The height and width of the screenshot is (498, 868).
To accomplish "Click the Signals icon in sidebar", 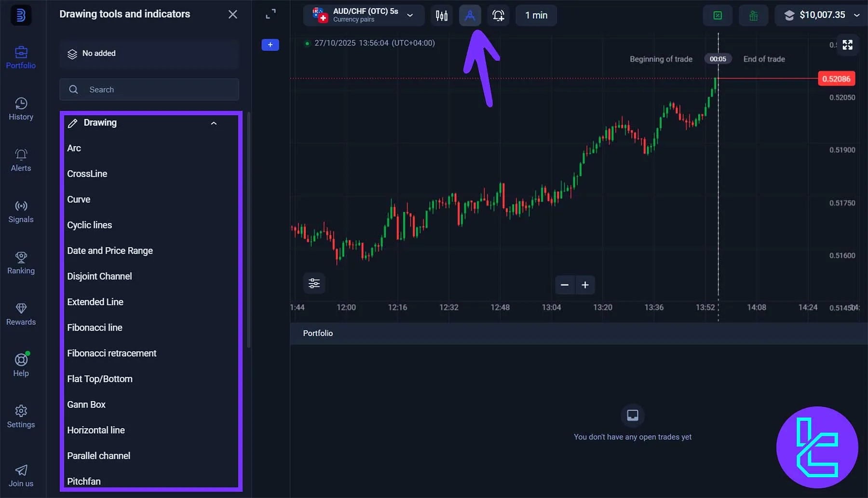I will 21,211.
